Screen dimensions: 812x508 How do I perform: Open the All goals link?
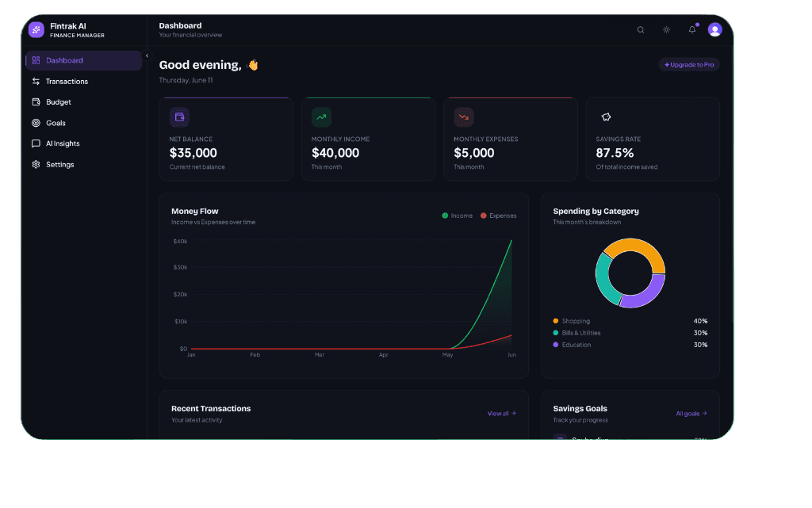pyautogui.click(x=691, y=414)
